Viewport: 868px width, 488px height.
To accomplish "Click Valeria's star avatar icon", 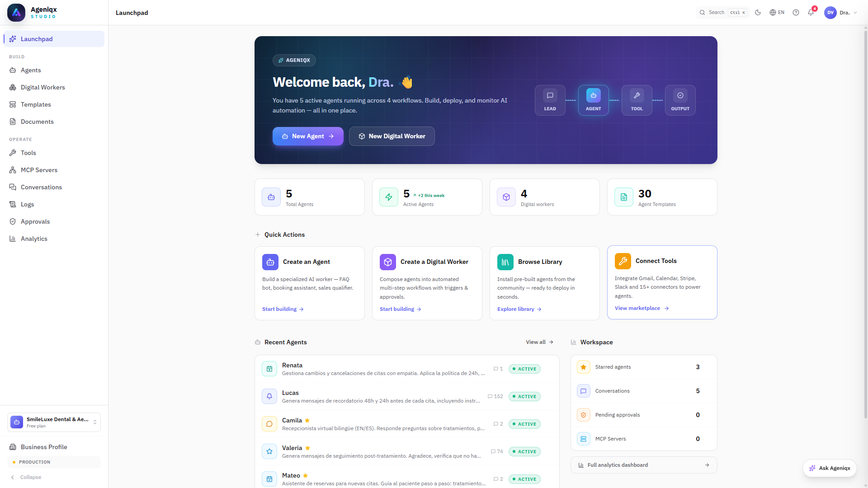I will (x=269, y=452).
